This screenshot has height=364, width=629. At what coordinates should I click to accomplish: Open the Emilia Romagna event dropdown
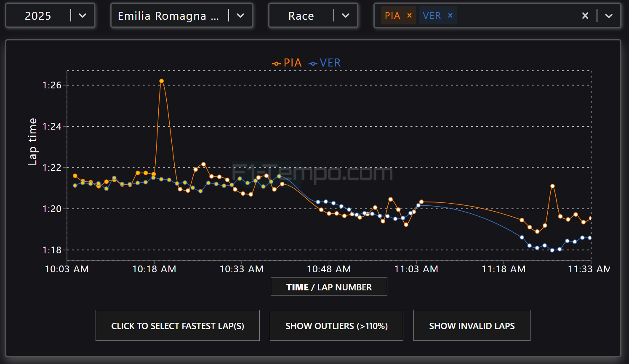181,16
